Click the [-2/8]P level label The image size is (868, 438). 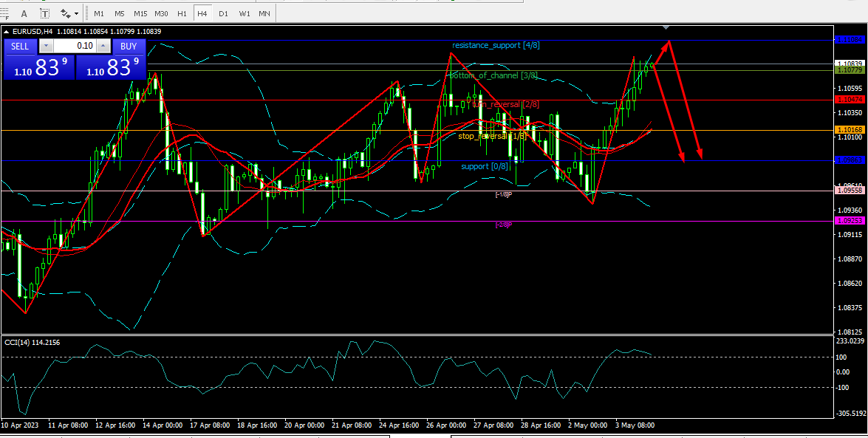tap(503, 225)
